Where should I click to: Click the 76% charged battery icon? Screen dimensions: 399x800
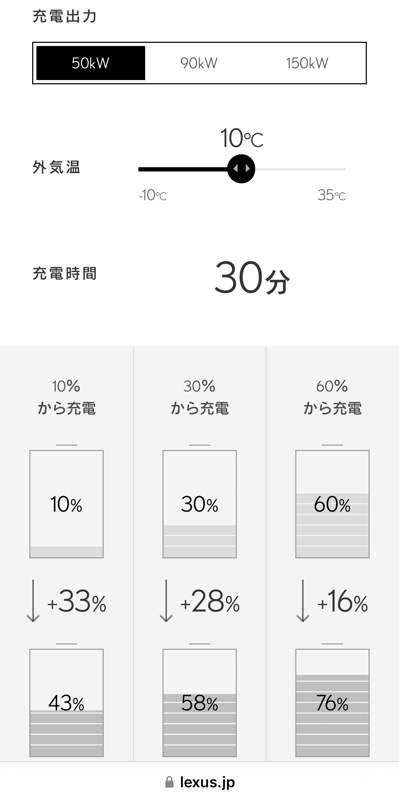pyautogui.click(x=332, y=700)
